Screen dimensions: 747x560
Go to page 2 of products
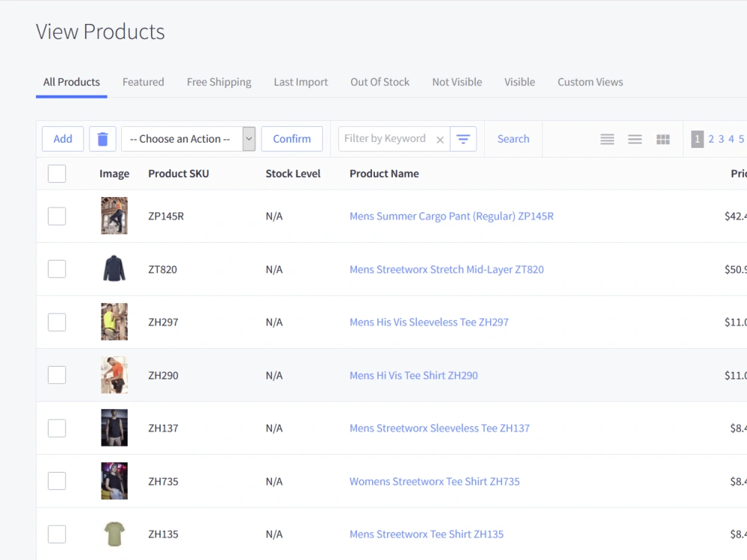(711, 139)
